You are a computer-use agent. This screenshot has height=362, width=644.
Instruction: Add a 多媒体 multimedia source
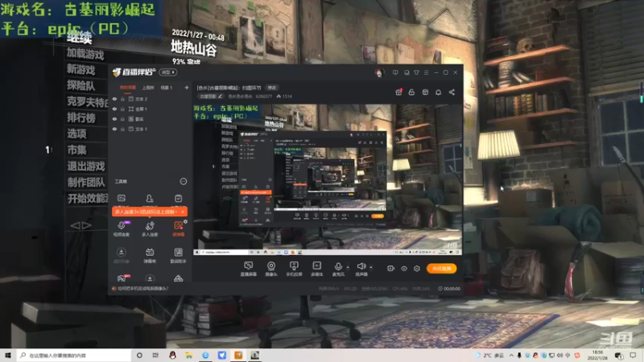(316, 269)
